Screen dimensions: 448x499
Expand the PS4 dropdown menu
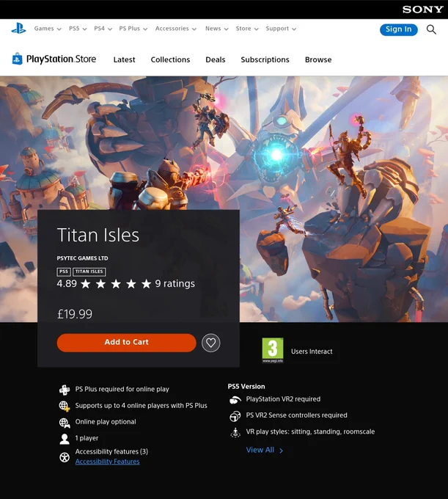click(103, 29)
